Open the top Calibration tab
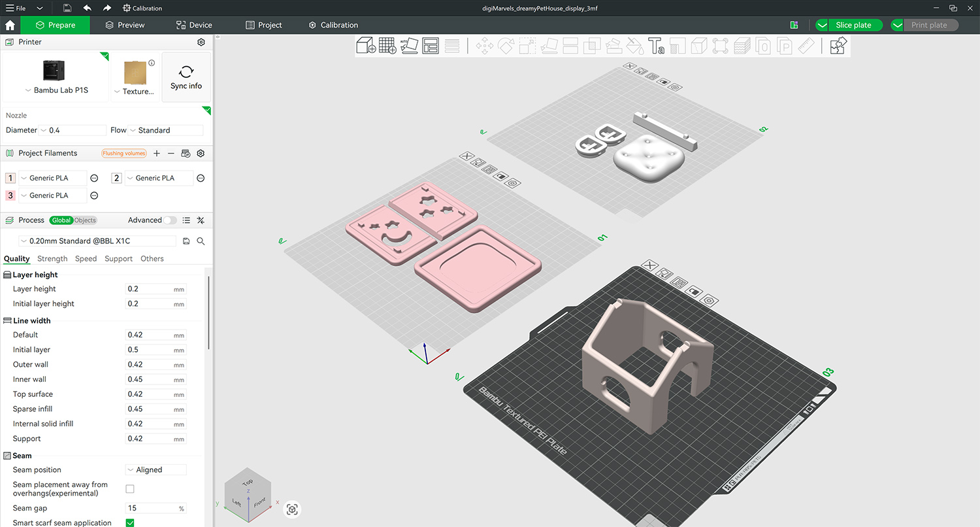The image size is (980, 527). (333, 25)
